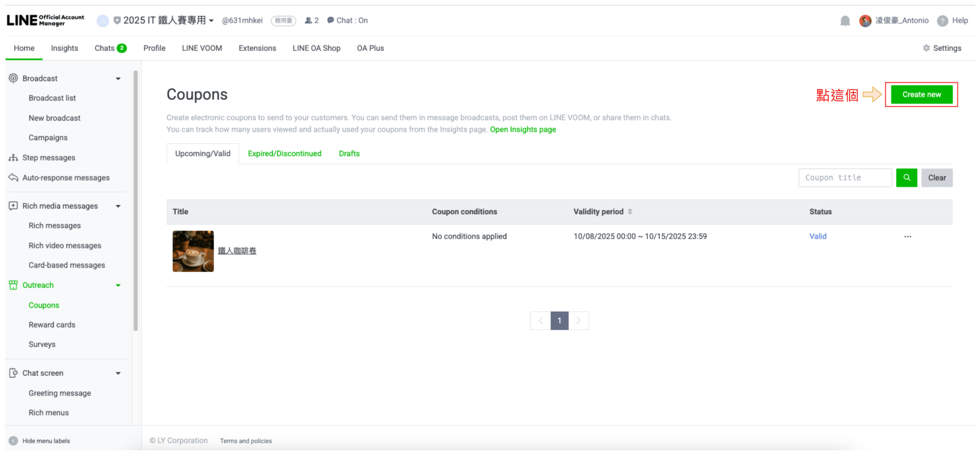980x455 pixels.
Task: Click the Auto-response messages reply icon
Action: [x=13, y=178]
